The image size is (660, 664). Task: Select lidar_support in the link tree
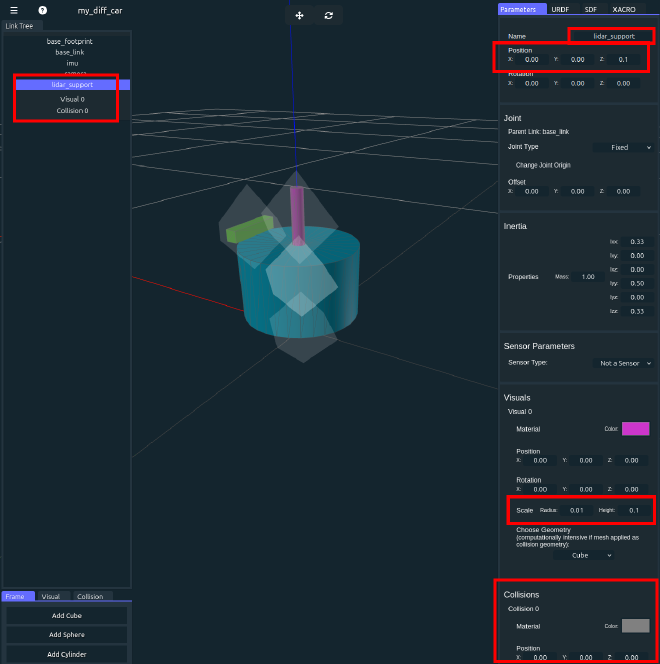point(72,85)
